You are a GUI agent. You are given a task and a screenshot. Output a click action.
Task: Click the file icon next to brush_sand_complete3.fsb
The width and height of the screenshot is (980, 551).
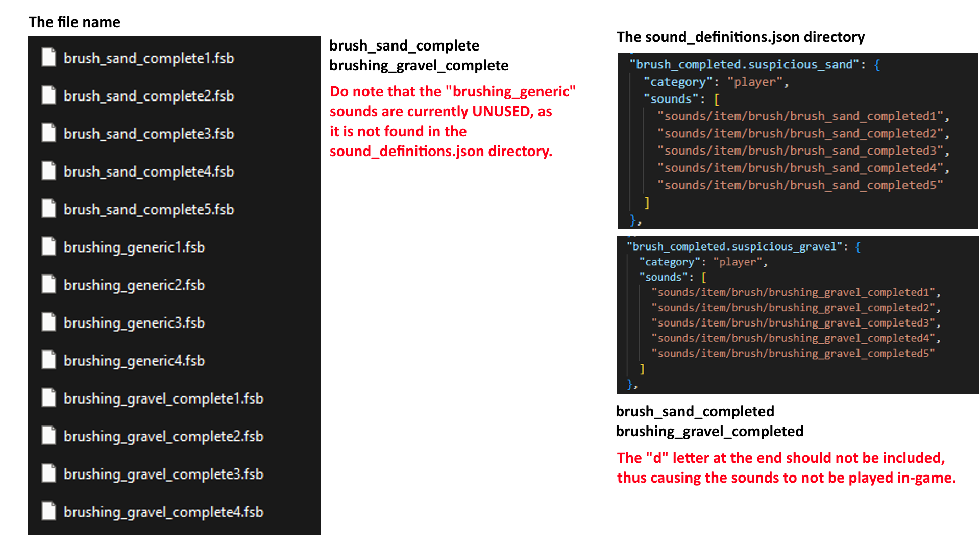48,133
